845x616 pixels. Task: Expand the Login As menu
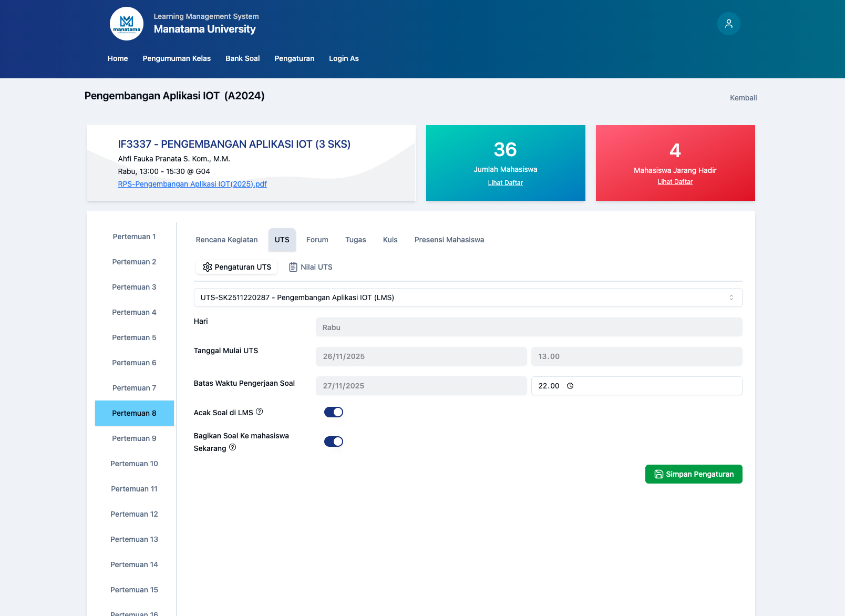tap(344, 58)
